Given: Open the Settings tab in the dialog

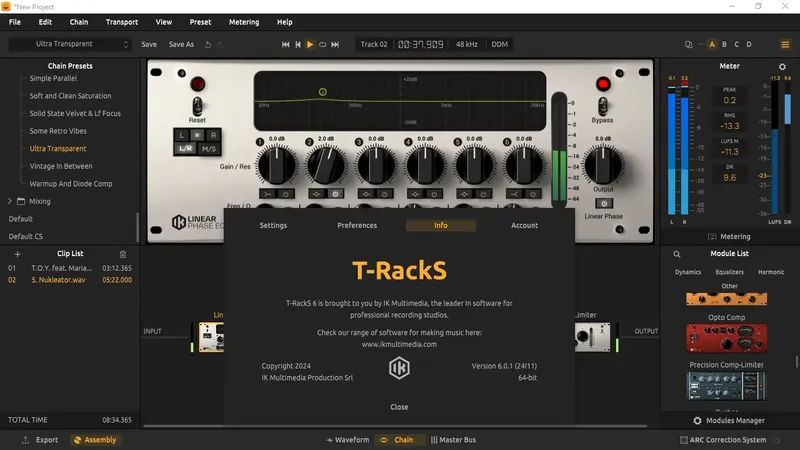Looking at the screenshot, I should (273, 225).
